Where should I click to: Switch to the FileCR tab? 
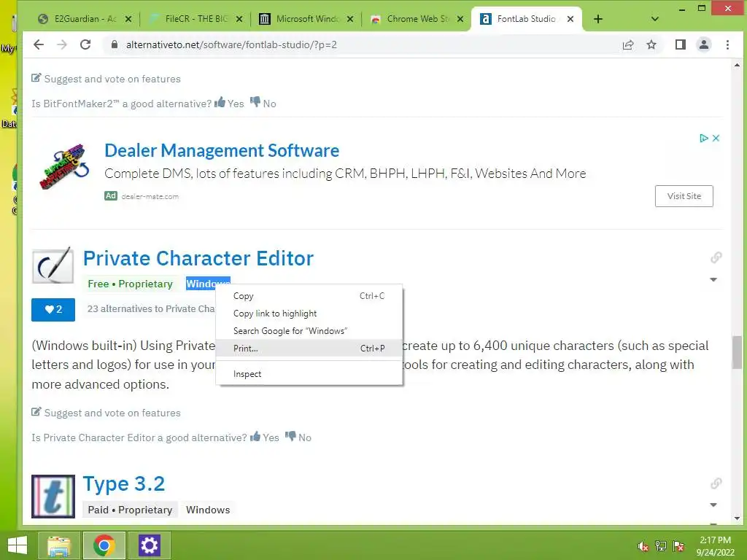(196, 19)
